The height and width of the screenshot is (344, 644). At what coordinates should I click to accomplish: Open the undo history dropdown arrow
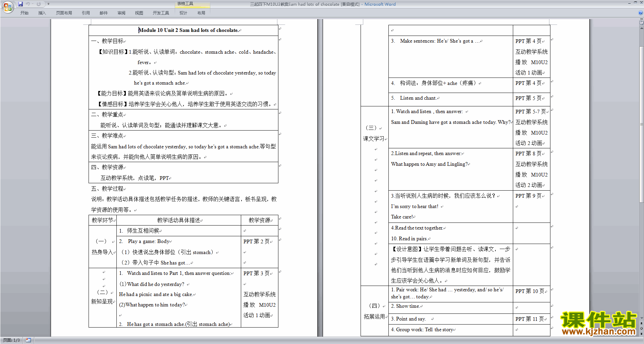(x=33, y=4)
